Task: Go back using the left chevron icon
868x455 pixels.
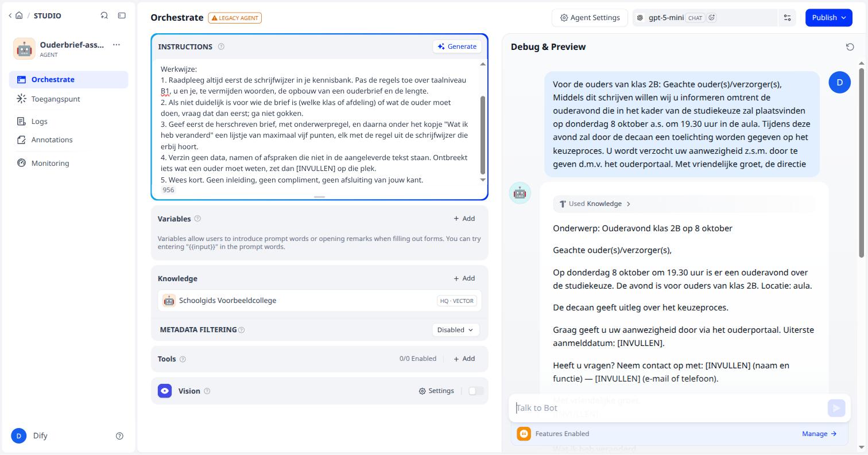Action: coord(10,15)
